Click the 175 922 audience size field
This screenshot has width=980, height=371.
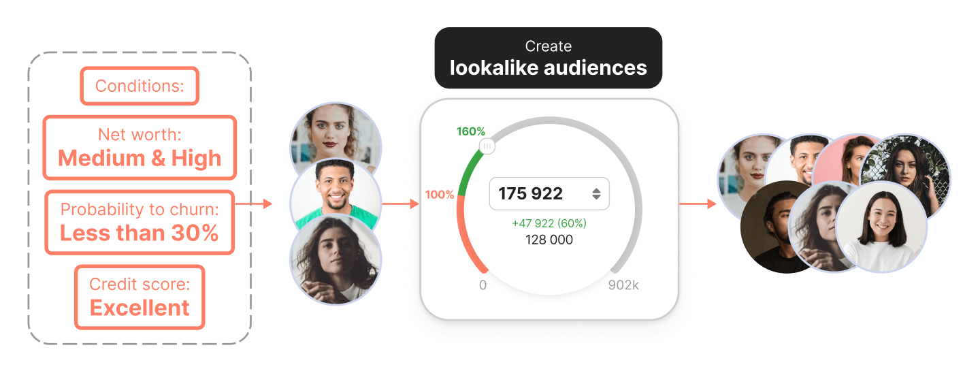(538, 194)
